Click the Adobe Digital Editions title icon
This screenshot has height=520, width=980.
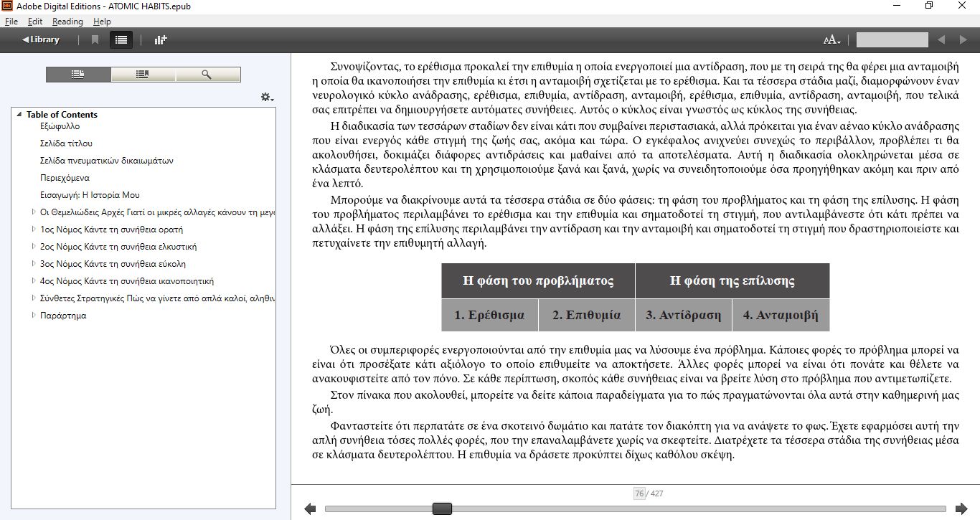click(7, 6)
